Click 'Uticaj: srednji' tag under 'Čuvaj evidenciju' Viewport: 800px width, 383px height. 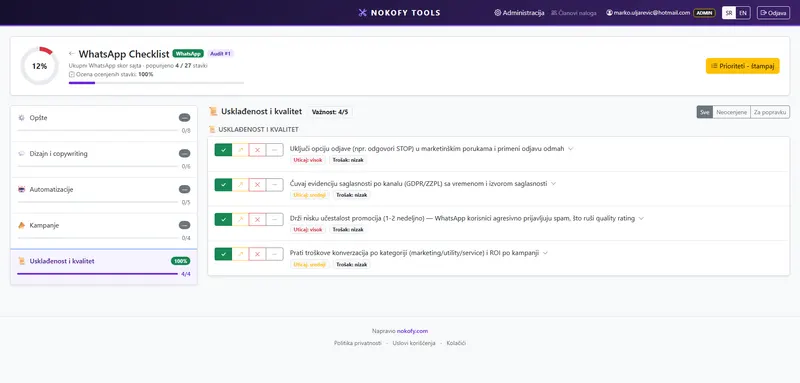[310, 195]
